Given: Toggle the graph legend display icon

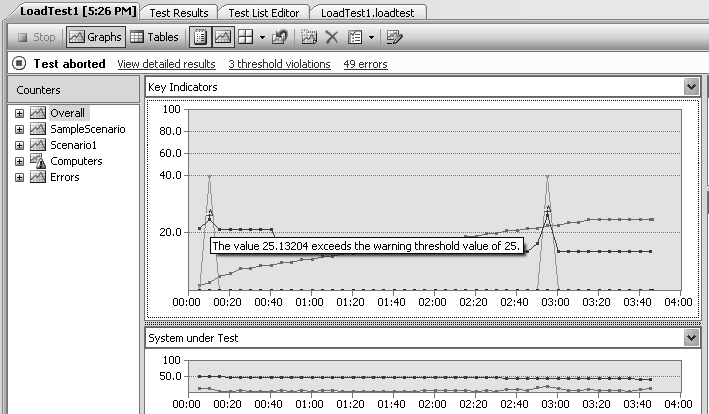Looking at the screenshot, I should pos(223,37).
